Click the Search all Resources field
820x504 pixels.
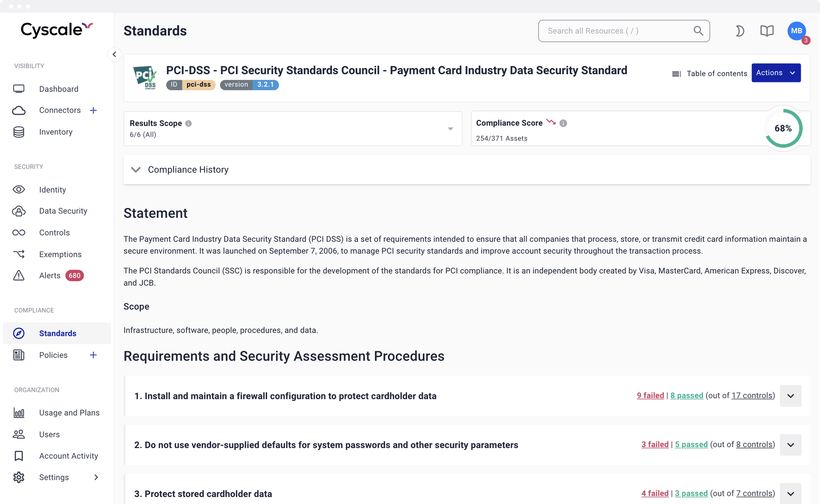(x=619, y=31)
